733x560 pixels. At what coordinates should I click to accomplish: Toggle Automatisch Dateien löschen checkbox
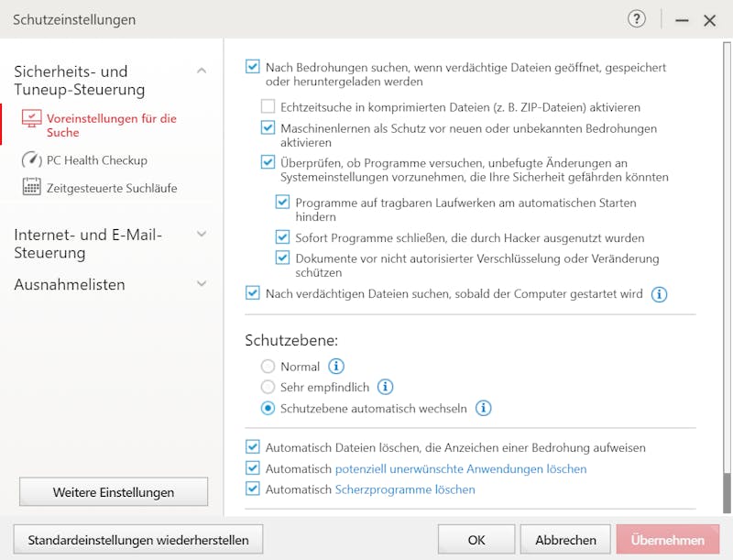[x=253, y=447]
